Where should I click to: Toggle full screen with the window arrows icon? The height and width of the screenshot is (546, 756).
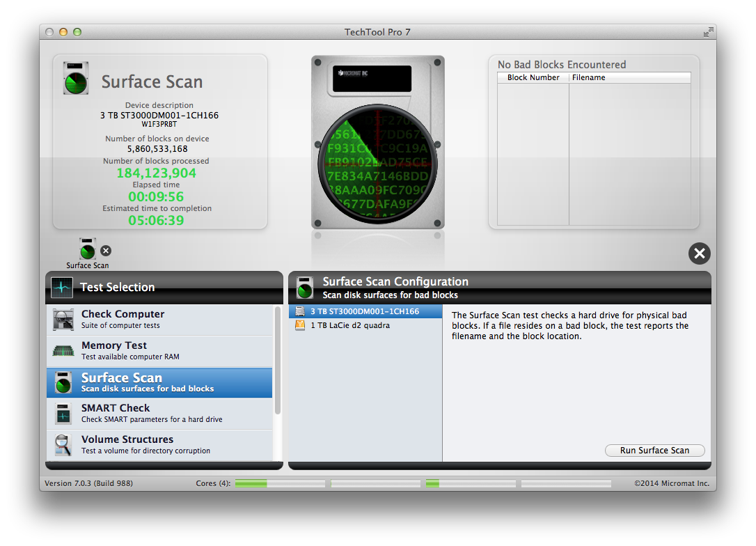pyautogui.click(x=708, y=32)
